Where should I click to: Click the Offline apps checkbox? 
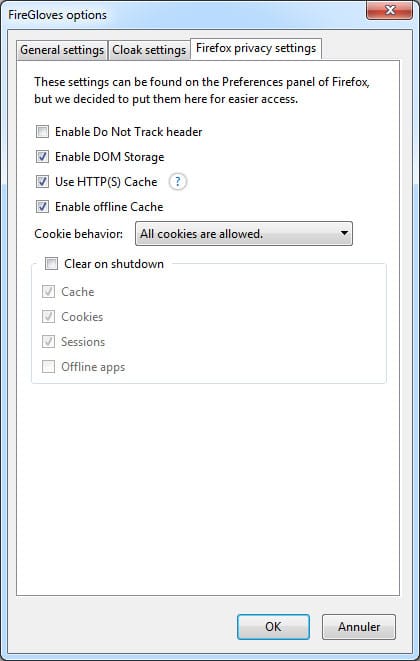click(x=48, y=367)
